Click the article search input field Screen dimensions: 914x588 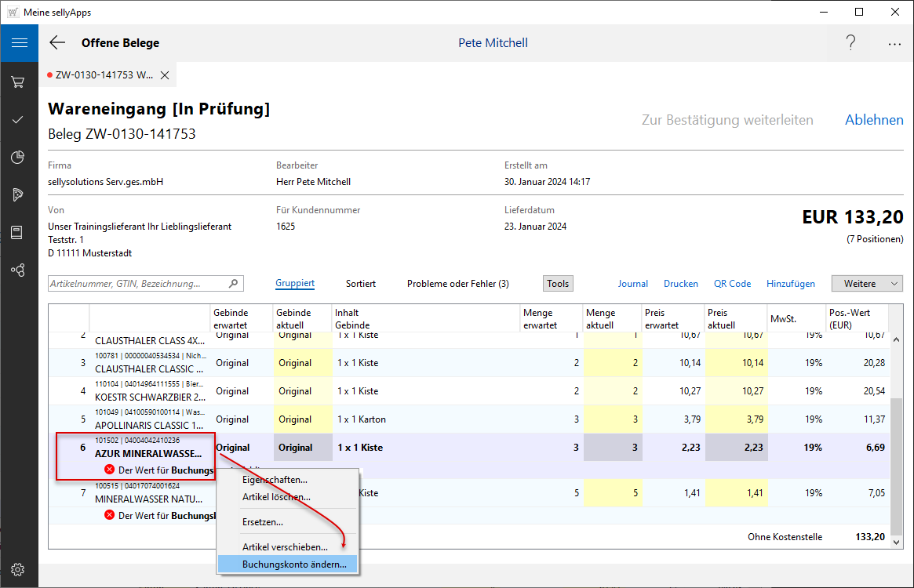coord(137,284)
